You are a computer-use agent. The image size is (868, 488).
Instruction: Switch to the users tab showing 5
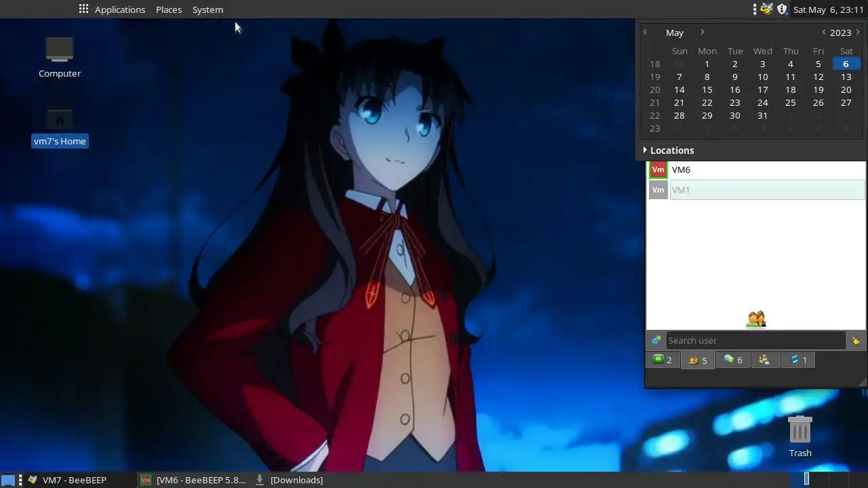coord(697,360)
